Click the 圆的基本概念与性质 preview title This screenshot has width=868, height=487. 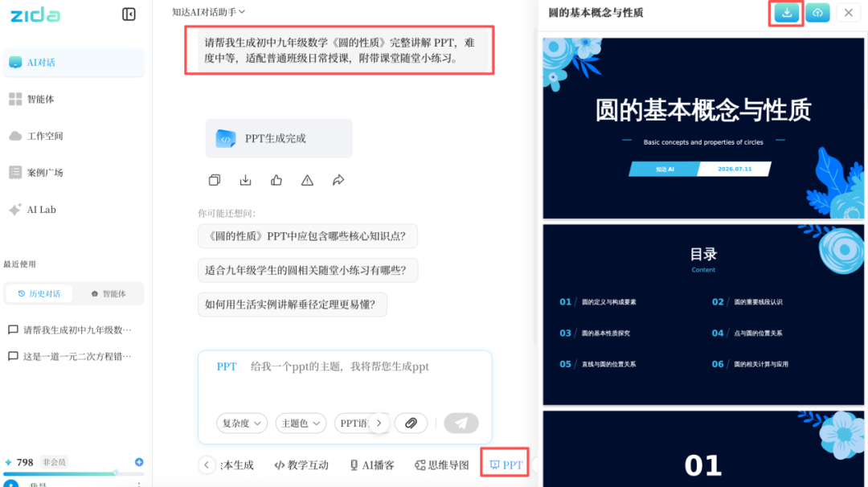pyautogui.click(x=596, y=13)
